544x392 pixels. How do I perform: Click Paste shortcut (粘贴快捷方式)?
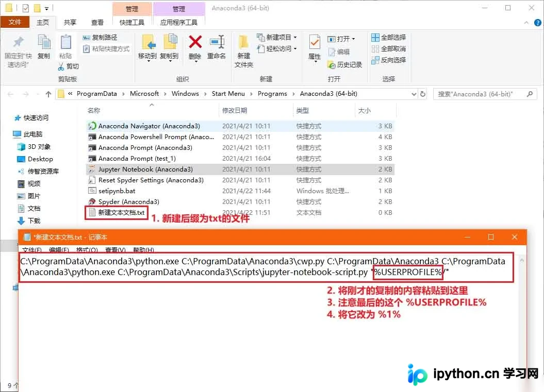tap(106, 49)
